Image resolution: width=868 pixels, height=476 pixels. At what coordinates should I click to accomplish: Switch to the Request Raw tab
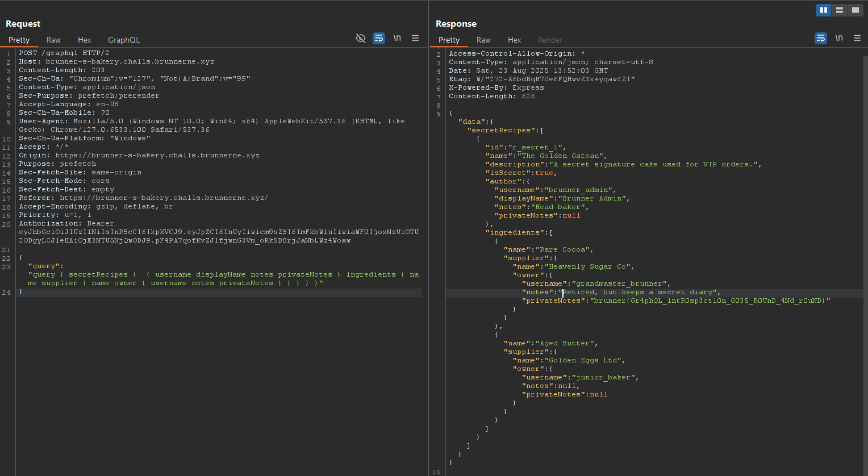pyautogui.click(x=53, y=40)
